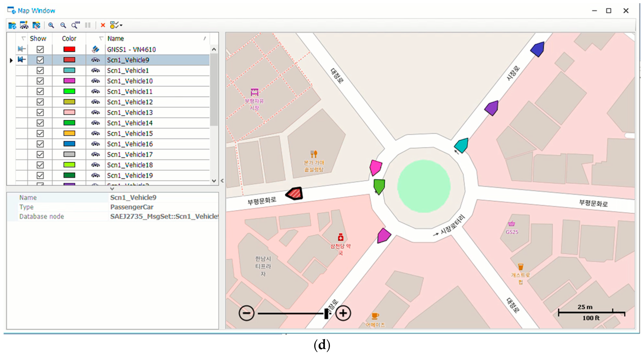Click the zoom to 100 percent magnifier icon
The height and width of the screenshot is (355, 644).
coord(75,25)
